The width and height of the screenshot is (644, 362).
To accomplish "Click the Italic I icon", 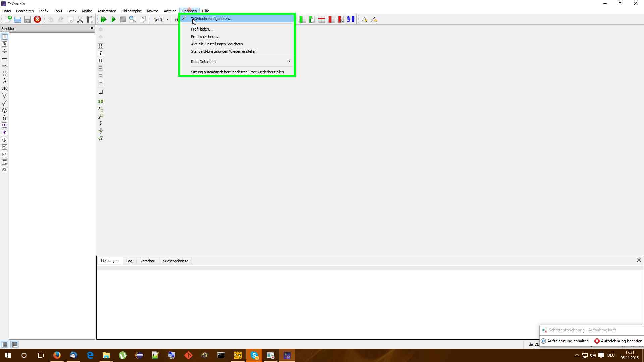I will point(100,53).
